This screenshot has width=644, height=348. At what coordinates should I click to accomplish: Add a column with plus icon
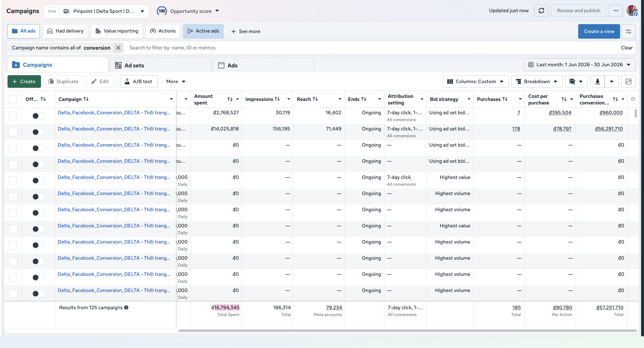(x=633, y=99)
